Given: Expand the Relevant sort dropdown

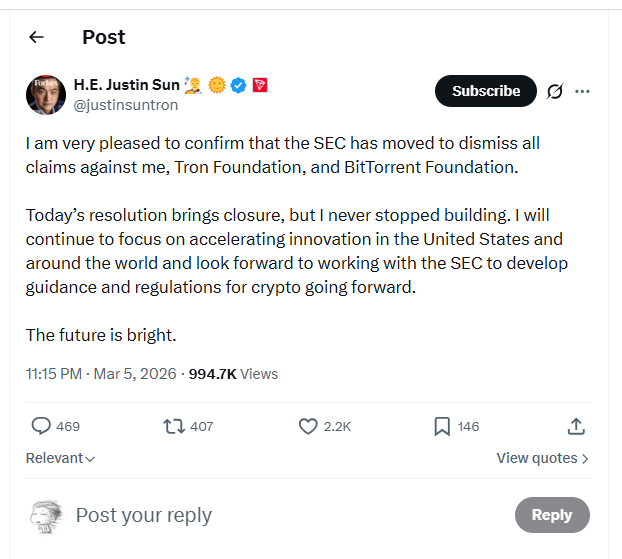Looking at the screenshot, I should (60, 458).
